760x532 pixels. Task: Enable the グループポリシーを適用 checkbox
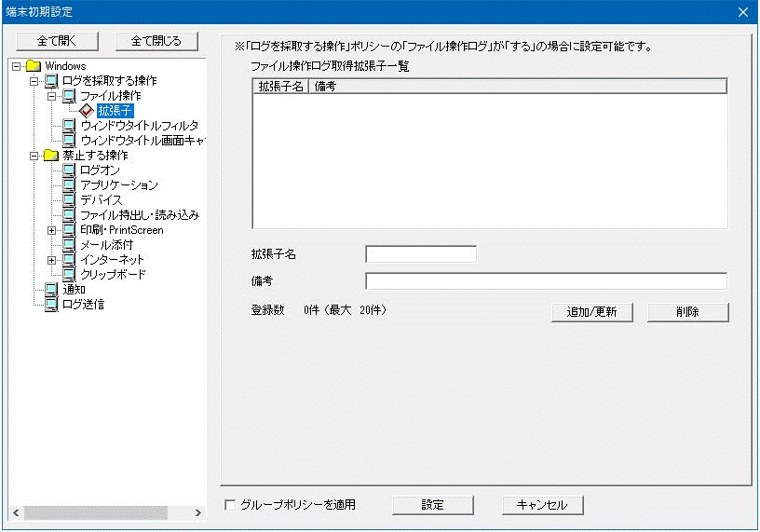[230, 505]
